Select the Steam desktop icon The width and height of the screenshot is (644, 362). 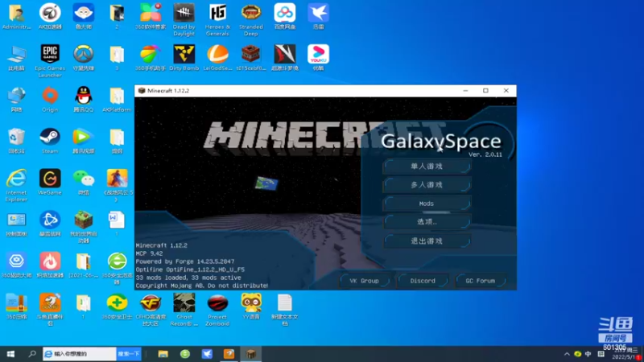50,141
